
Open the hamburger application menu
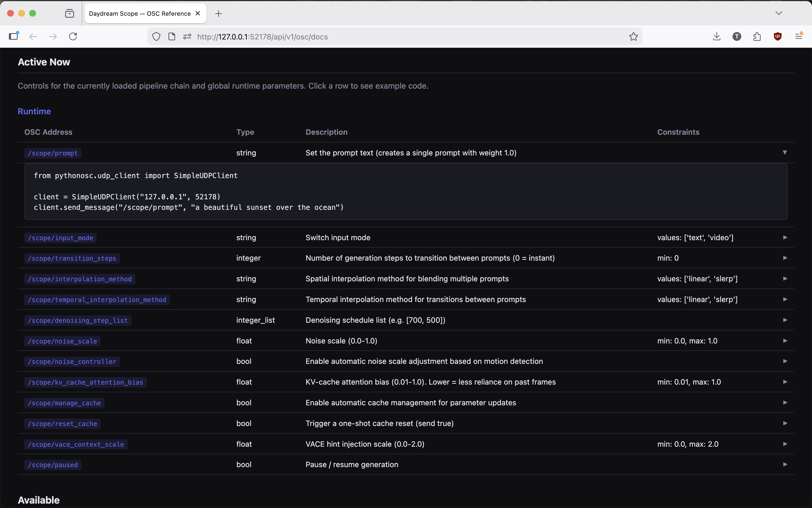click(798, 37)
